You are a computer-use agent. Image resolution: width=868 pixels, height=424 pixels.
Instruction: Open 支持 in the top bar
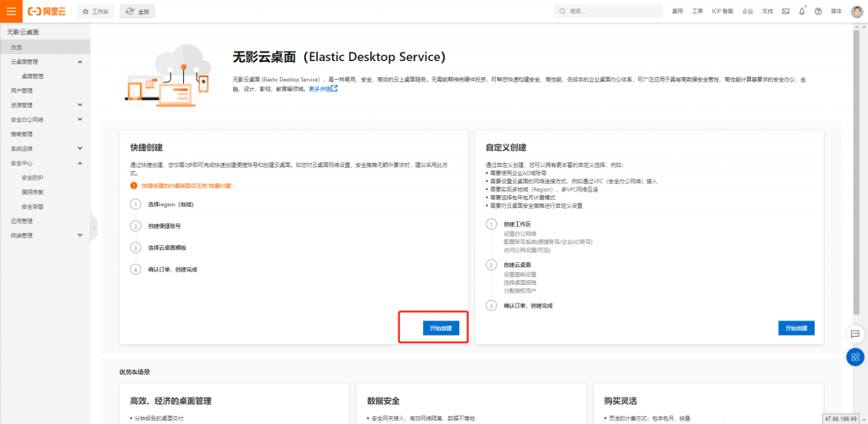(767, 11)
